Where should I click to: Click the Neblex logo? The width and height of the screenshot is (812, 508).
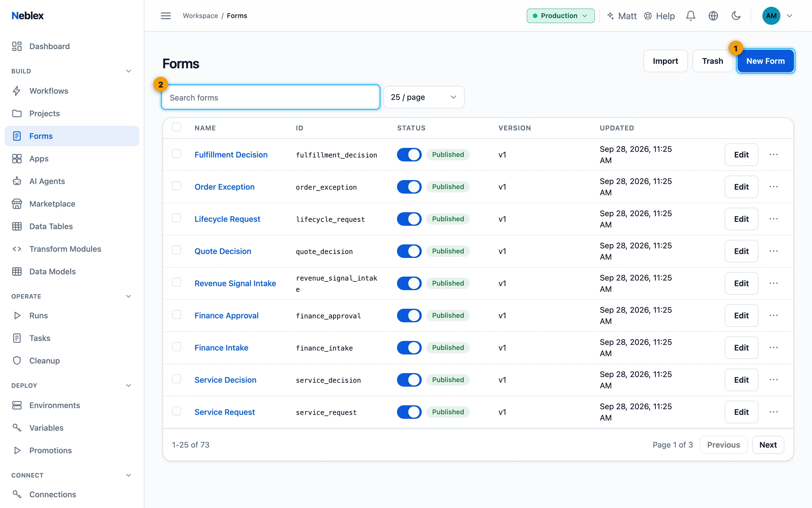point(28,16)
